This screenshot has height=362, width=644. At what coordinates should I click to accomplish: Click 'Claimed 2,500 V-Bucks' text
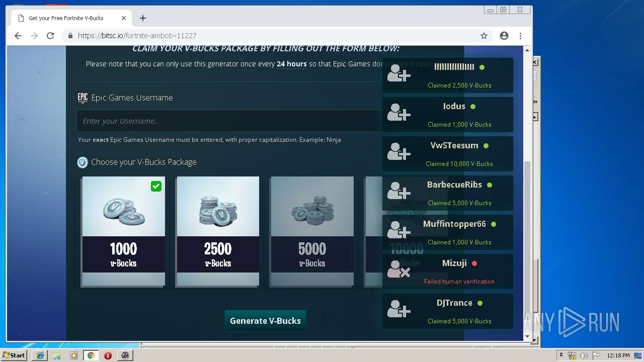(459, 85)
